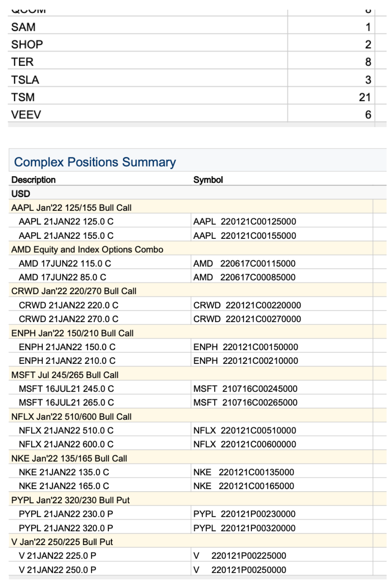Select the AMD Equity and Index Options Combo row
The height and width of the screenshot is (584, 392).
(87, 250)
